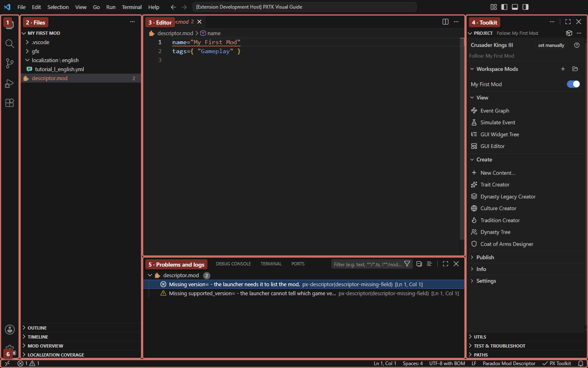The image size is (588, 368).
Task: Open tutorial_l_english.yml file
Action: (81, 69)
